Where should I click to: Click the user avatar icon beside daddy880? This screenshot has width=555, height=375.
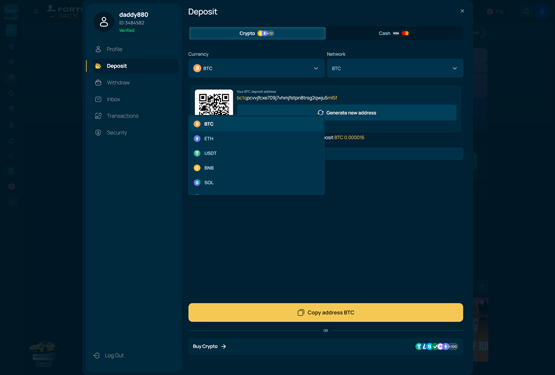pyautogui.click(x=104, y=22)
